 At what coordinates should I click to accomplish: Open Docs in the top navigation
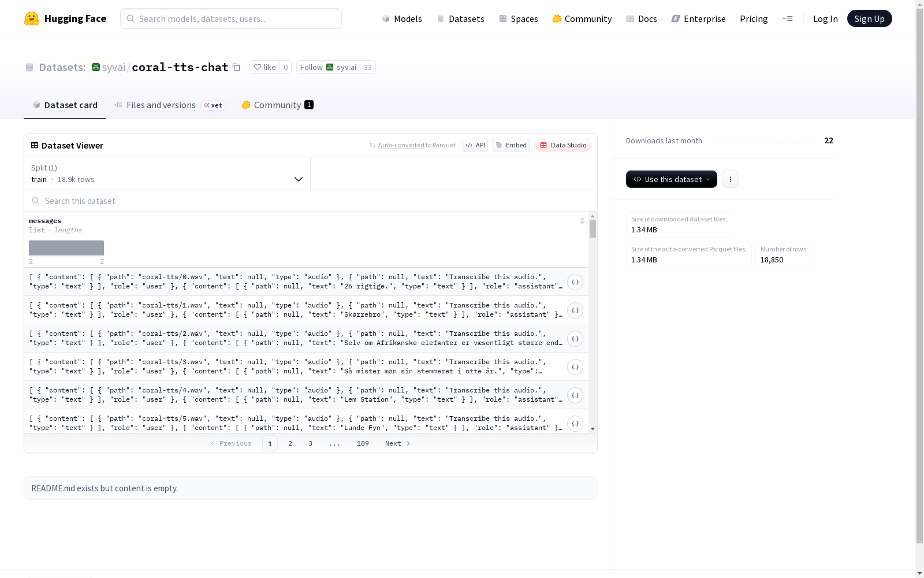click(642, 18)
